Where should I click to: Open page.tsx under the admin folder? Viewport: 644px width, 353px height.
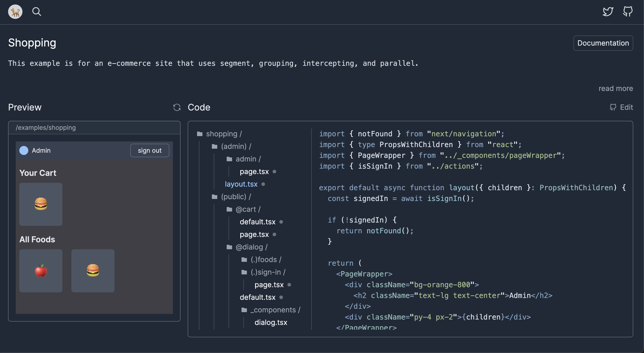point(254,172)
